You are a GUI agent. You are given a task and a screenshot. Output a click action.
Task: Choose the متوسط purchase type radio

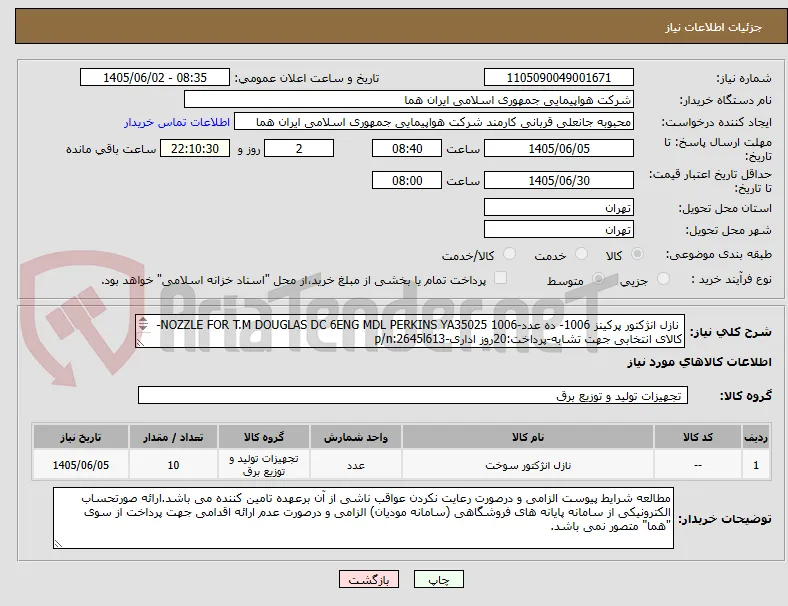[598, 278]
